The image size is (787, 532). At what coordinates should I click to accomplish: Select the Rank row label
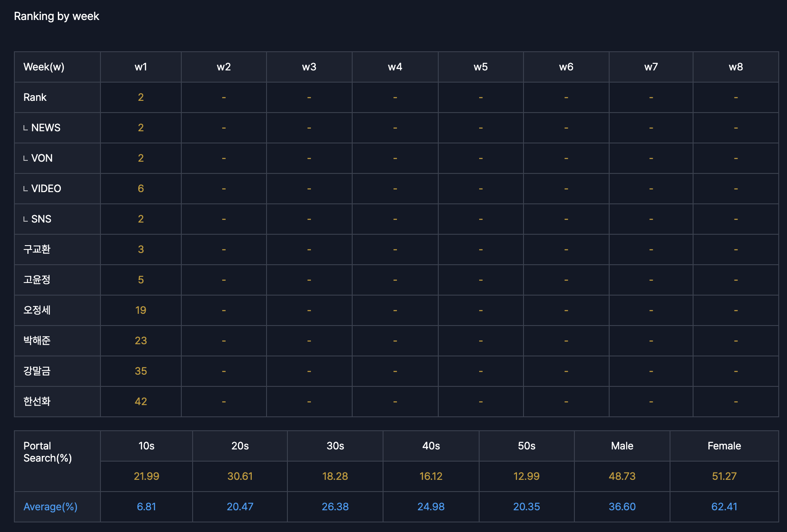(35, 97)
